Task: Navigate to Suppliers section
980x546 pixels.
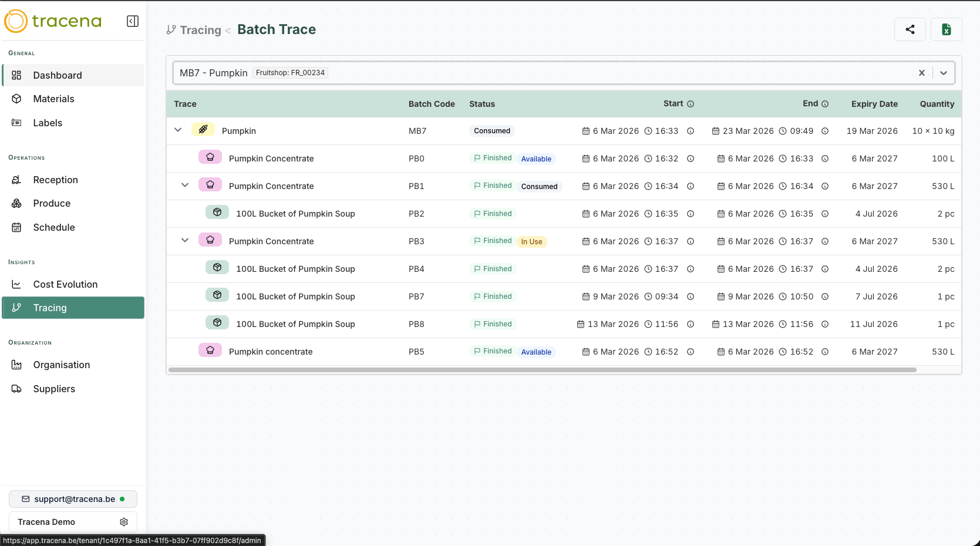Action: point(54,389)
